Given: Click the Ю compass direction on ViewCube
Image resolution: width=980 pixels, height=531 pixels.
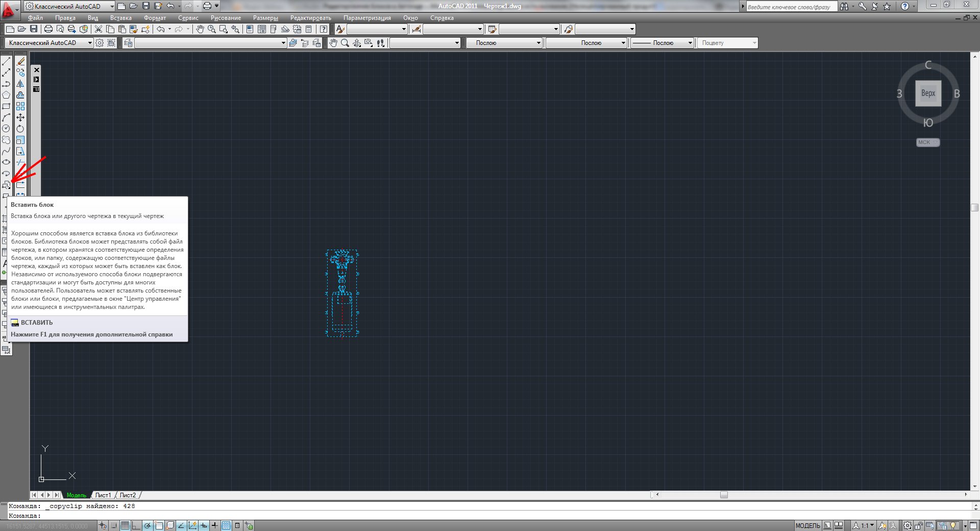Looking at the screenshot, I should click(928, 123).
